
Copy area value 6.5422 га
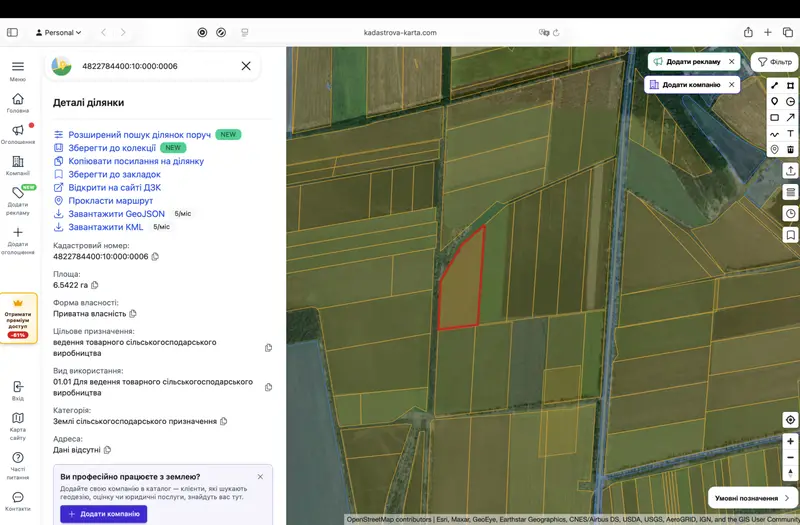(94, 285)
